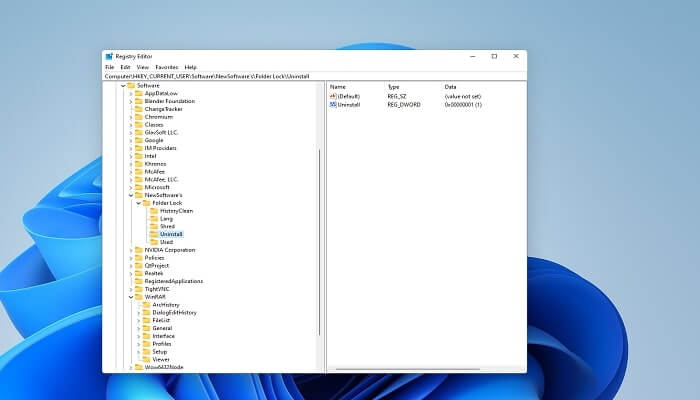Select the Shred key folder icon

click(x=153, y=226)
